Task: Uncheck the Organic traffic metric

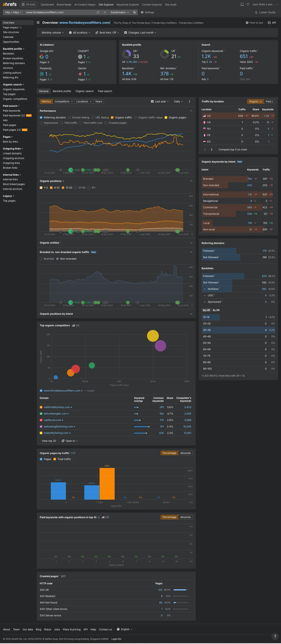Action: (112, 117)
